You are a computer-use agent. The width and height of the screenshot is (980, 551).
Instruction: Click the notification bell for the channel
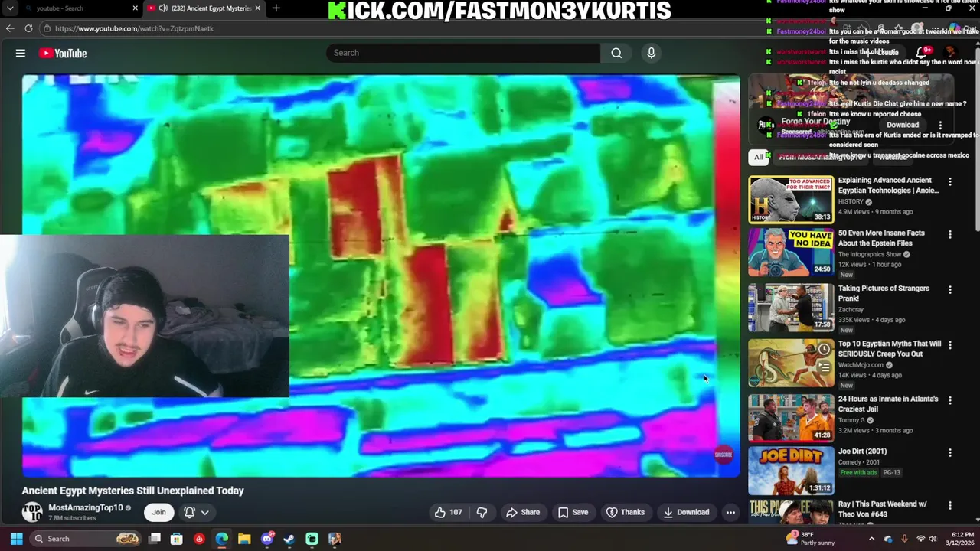point(189,512)
